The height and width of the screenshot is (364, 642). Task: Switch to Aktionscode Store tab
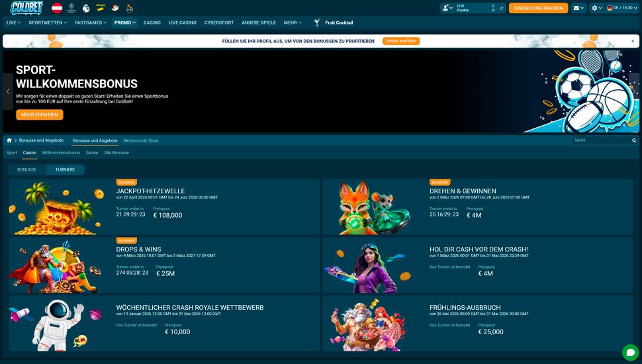pyautogui.click(x=141, y=140)
